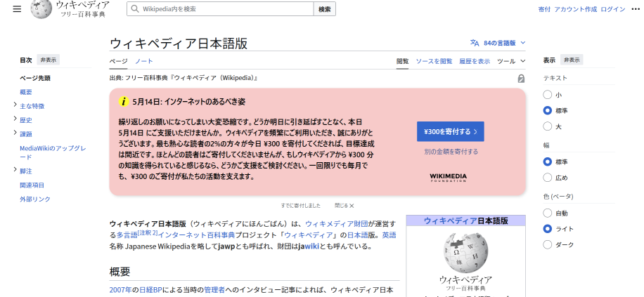Select wide width 広め option
Viewport: 644px width, 297px height.
click(x=547, y=178)
